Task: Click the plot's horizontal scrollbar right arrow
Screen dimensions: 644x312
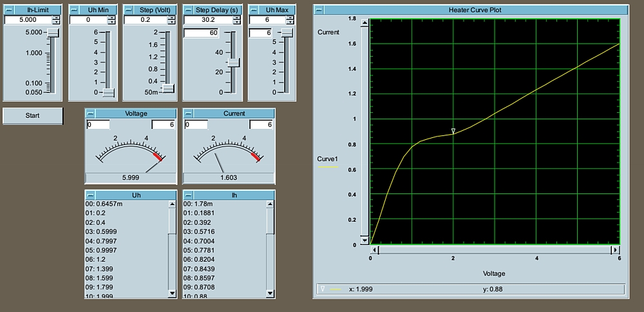Action: [615, 249]
